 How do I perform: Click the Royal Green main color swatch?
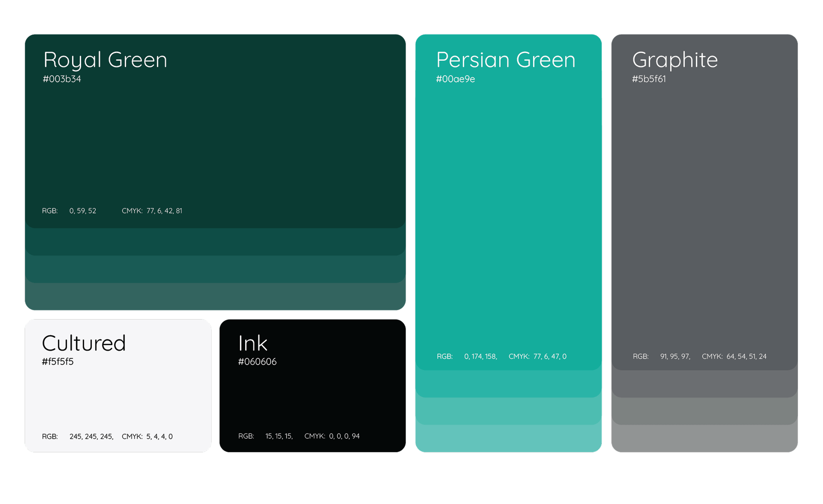tap(215, 131)
